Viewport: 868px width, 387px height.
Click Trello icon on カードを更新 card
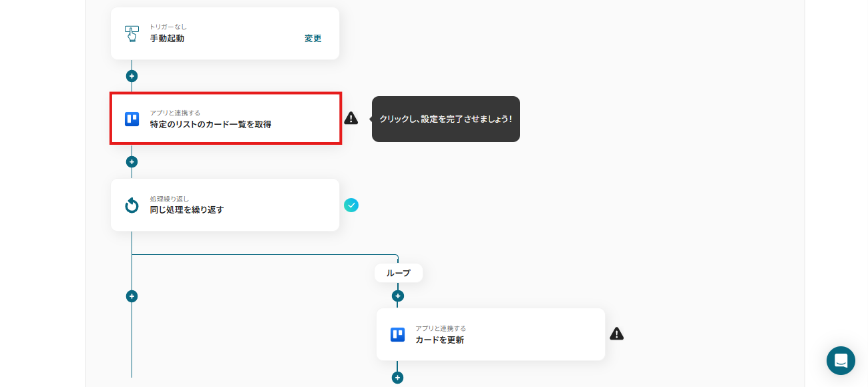click(x=397, y=334)
